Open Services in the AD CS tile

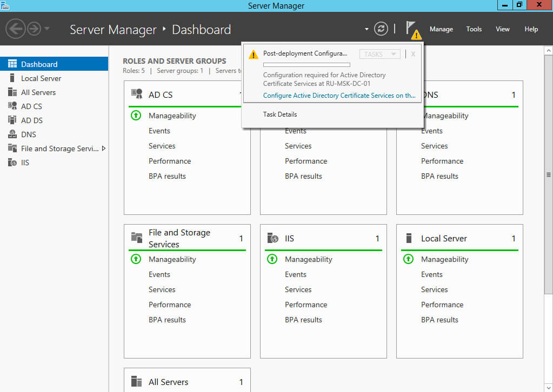coord(162,146)
